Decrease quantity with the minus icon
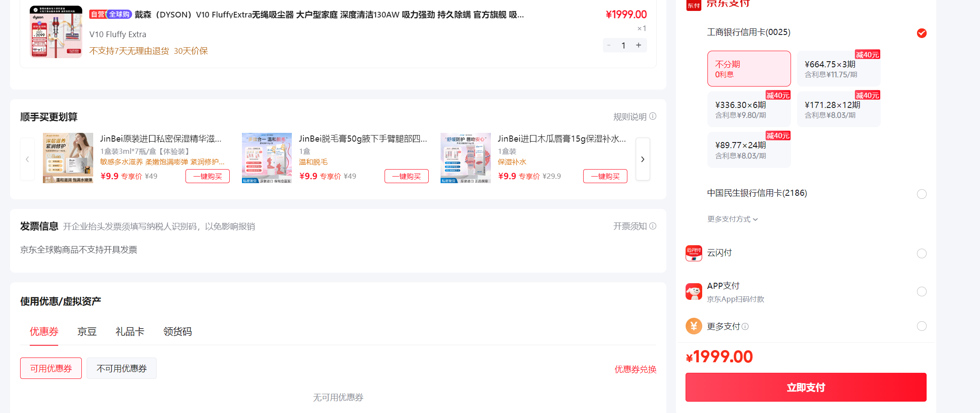This screenshot has height=413, width=980. [609, 45]
